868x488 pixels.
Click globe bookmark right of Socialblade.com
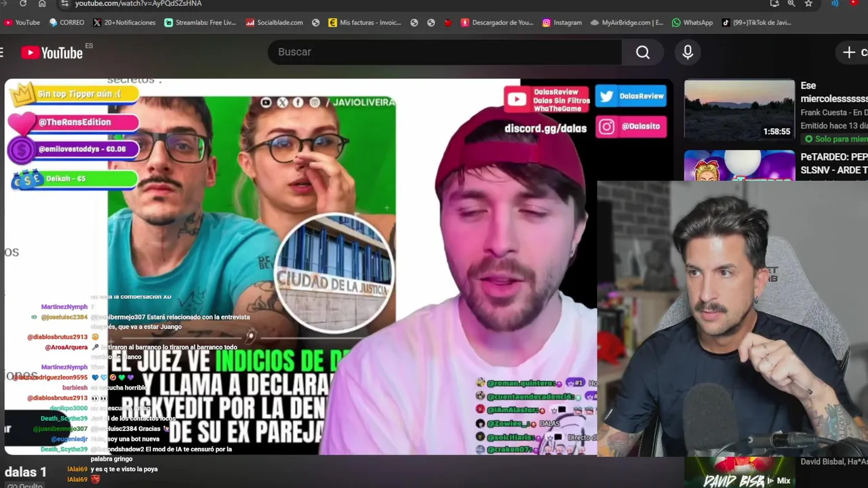coord(315,22)
